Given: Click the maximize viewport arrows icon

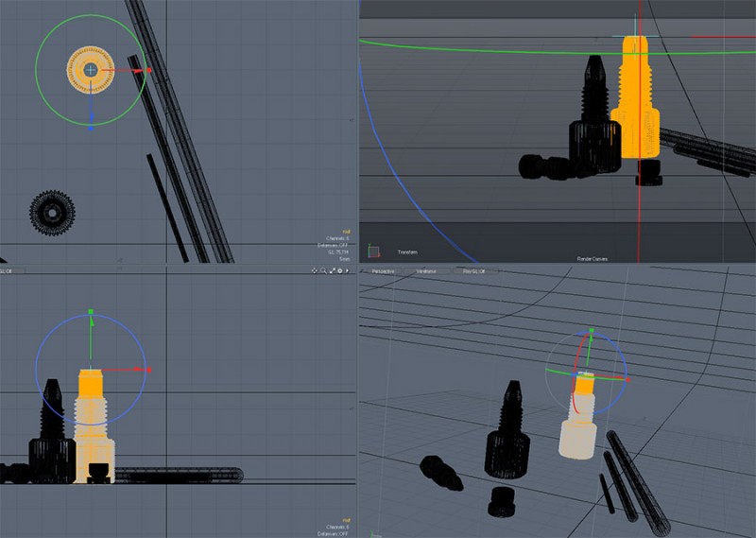Looking at the screenshot, I should [x=332, y=270].
